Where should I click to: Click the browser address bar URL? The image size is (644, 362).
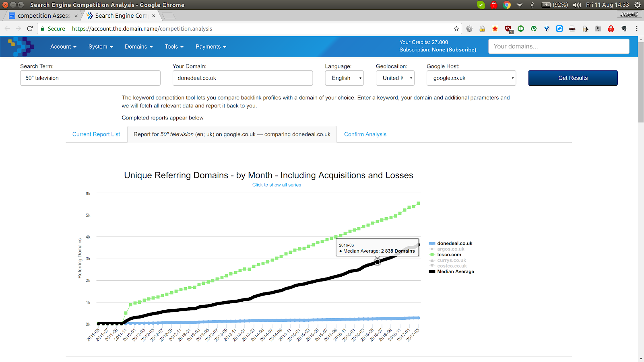142,29
